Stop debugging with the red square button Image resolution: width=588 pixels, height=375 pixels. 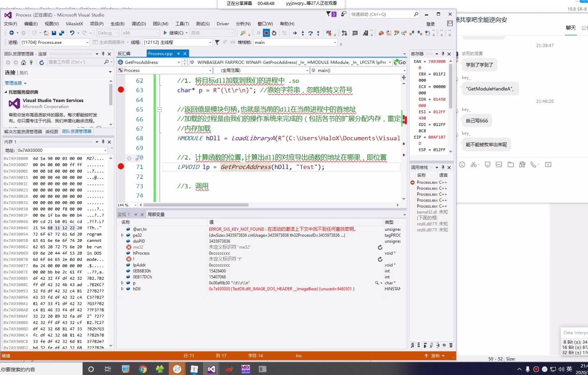pyautogui.click(x=266, y=33)
